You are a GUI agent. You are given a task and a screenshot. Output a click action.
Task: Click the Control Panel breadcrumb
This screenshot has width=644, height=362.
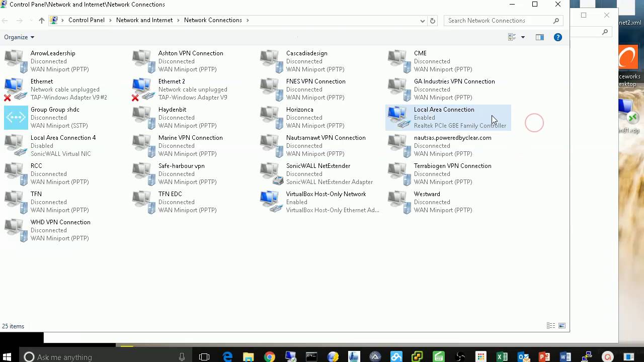87,20
